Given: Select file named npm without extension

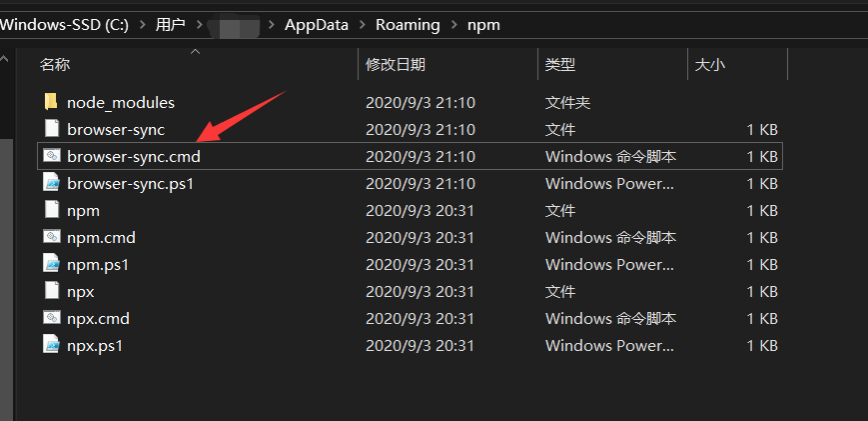Looking at the screenshot, I should 83,210.
